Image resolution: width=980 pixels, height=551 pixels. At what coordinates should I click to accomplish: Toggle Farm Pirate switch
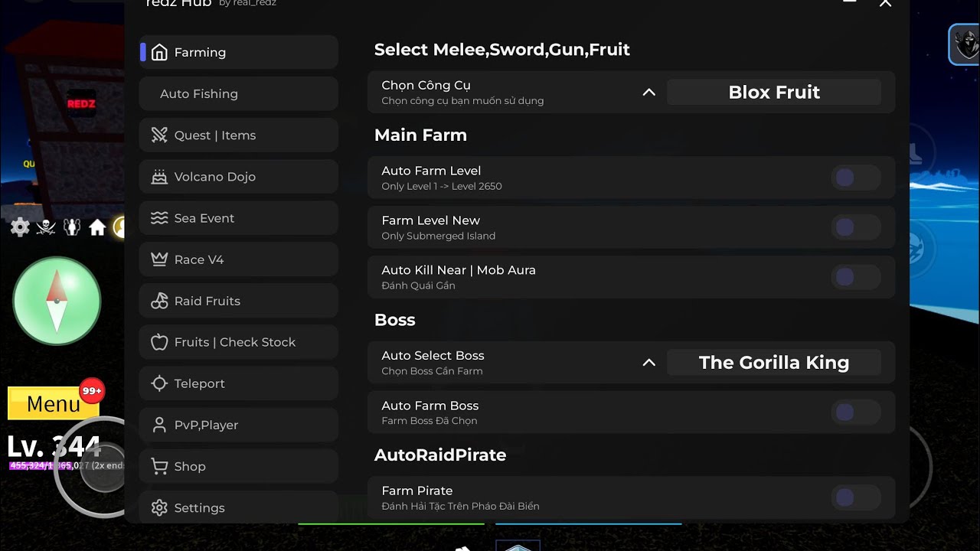coord(856,497)
